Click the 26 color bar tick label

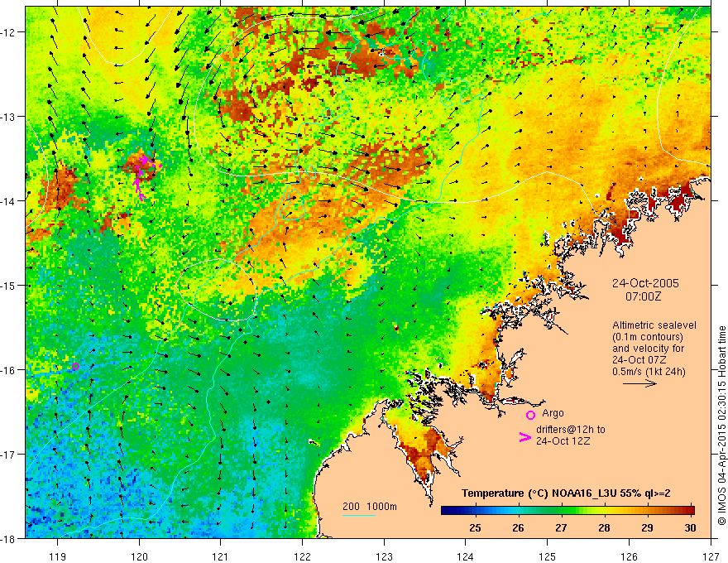point(518,527)
